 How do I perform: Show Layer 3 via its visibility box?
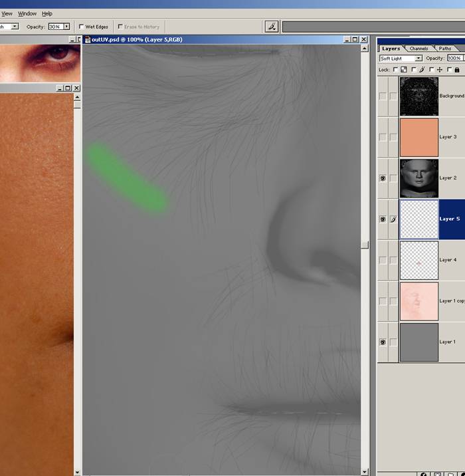[x=382, y=137]
